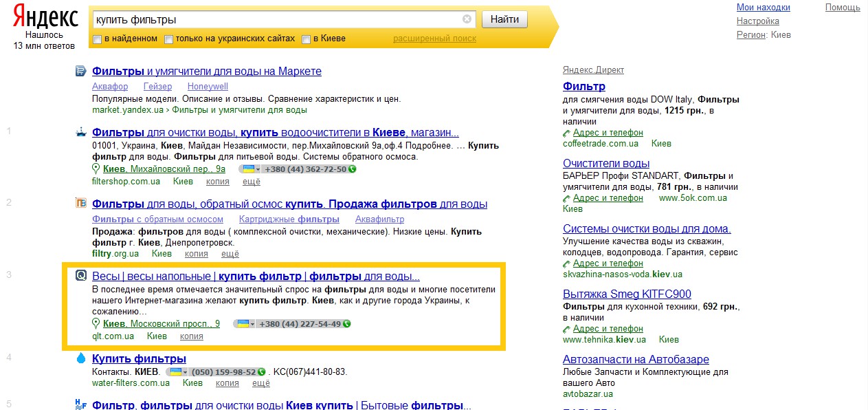Image resolution: width=868 pixels, height=410 pixels.
Task: Open cached копия of filtershop.com.ua result
Action: tap(219, 182)
